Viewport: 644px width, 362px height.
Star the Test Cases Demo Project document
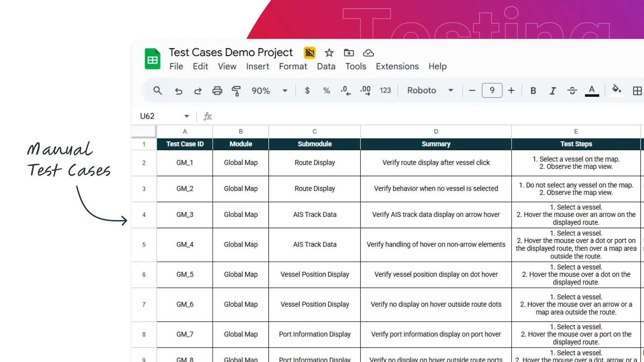(x=329, y=53)
